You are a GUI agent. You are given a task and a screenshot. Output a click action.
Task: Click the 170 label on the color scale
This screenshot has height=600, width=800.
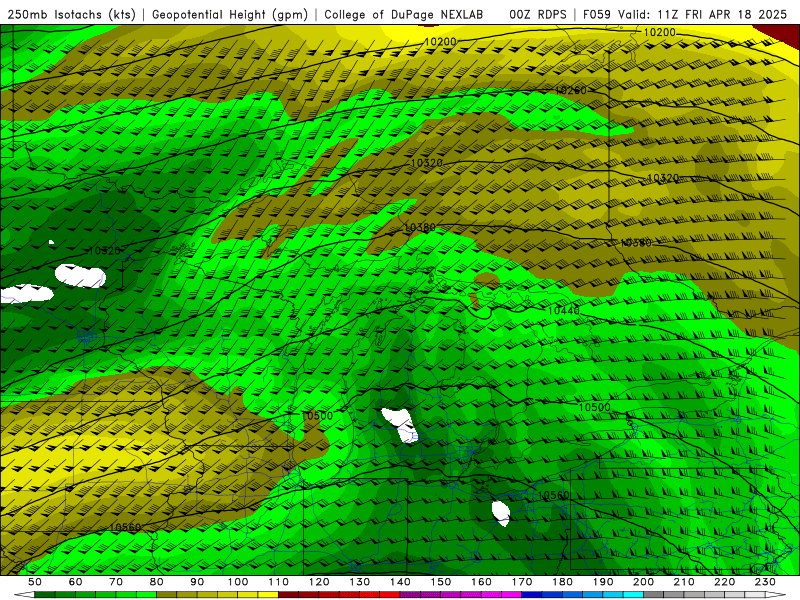(521, 582)
